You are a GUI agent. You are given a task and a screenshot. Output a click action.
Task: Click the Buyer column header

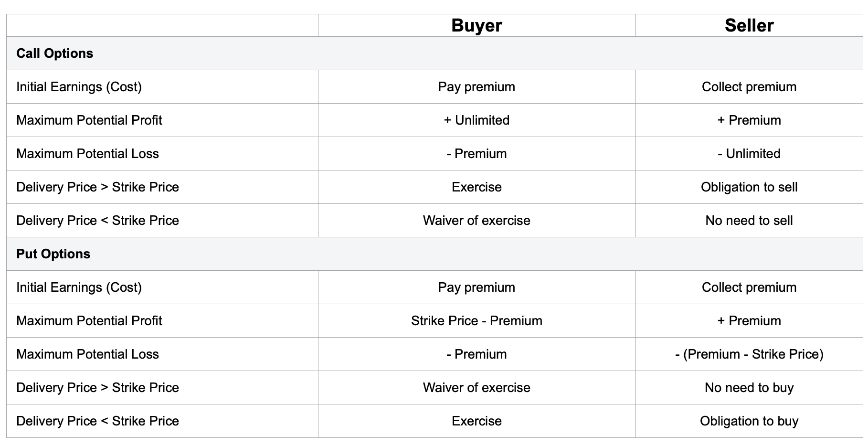476,26
